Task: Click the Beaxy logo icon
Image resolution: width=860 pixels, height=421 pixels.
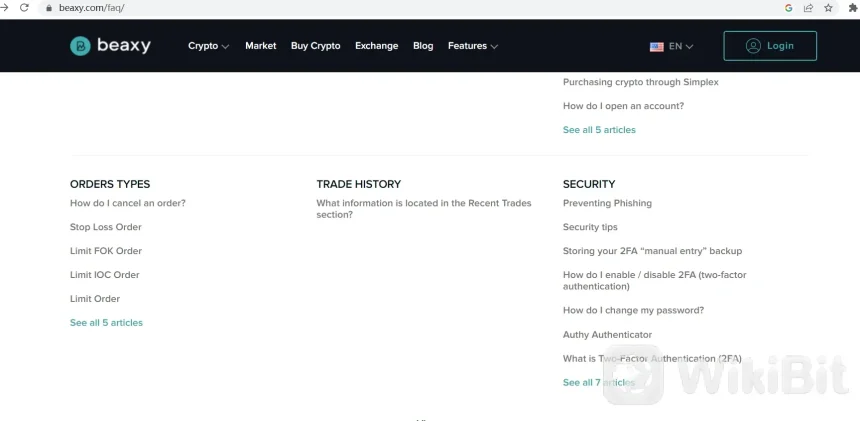Action: [80, 46]
